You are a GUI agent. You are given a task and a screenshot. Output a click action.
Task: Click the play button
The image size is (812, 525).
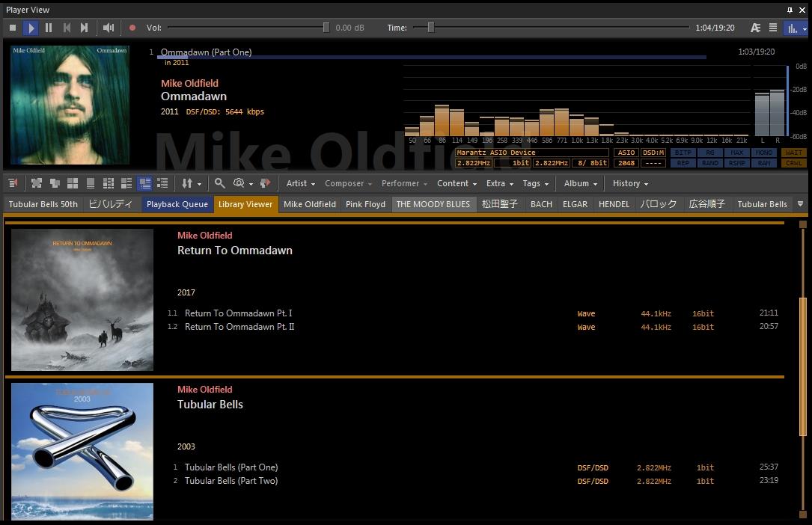tap(31, 28)
